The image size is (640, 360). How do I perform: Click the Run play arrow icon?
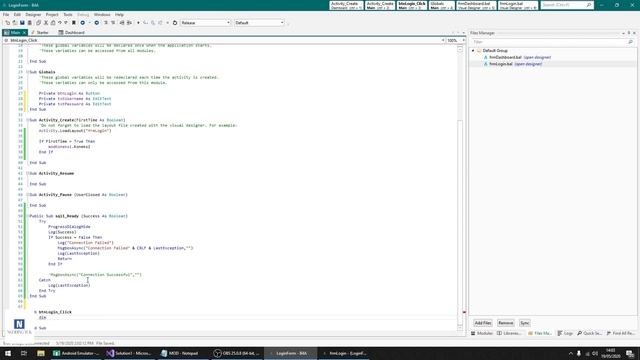point(138,23)
